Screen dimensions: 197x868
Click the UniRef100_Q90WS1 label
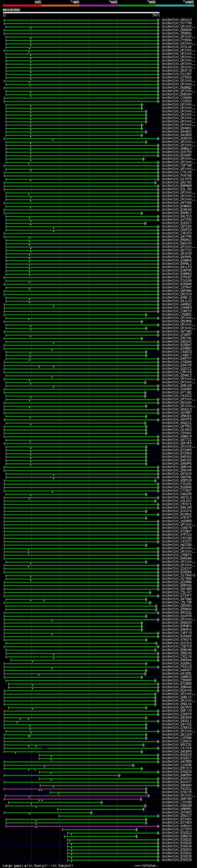pyautogui.click(x=177, y=128)
